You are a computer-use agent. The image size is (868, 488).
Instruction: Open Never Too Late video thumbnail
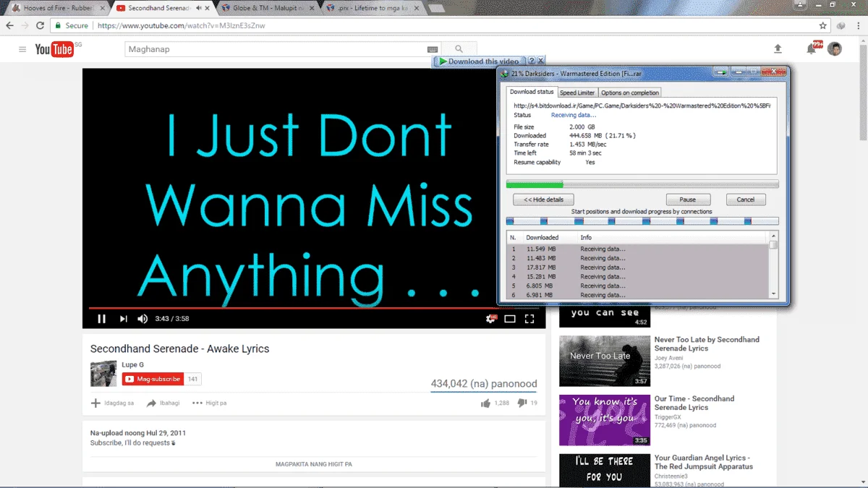(605, 361)
